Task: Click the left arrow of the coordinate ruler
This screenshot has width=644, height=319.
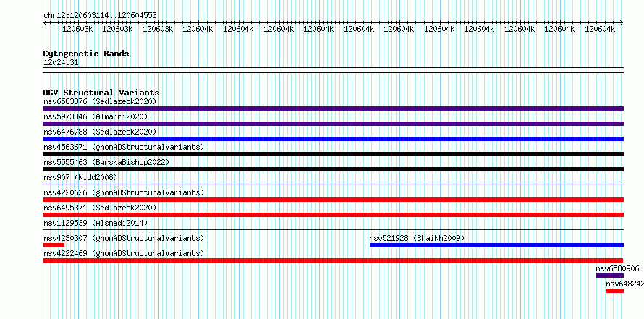Action: (45, 23)
